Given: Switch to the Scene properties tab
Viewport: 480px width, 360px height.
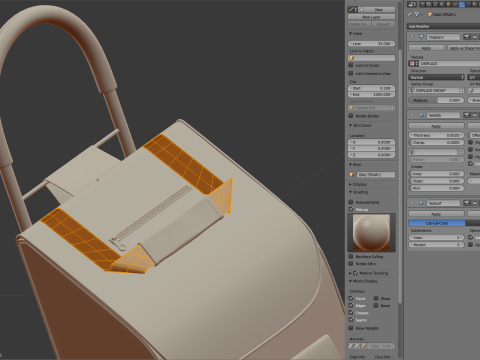Looking at the screenshot, I should (435, 4).
